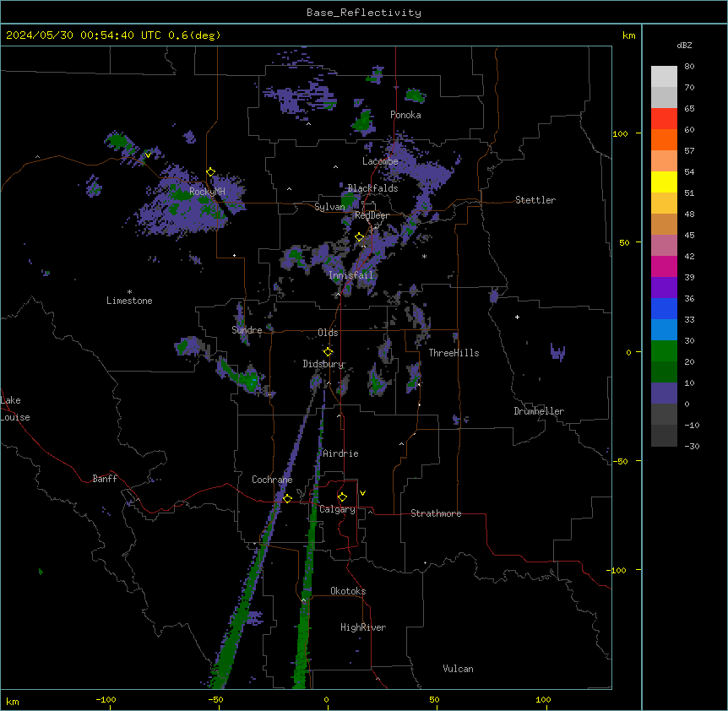Click the RockyMH label
Viewport: 728px width, 711px height.
pos(207,192)
